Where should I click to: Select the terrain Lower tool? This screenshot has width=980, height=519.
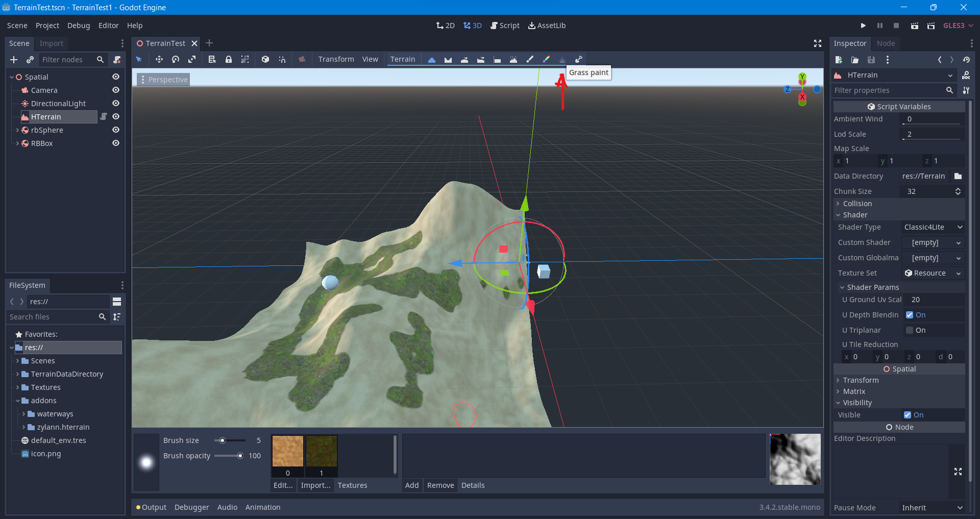pos(448,59)
